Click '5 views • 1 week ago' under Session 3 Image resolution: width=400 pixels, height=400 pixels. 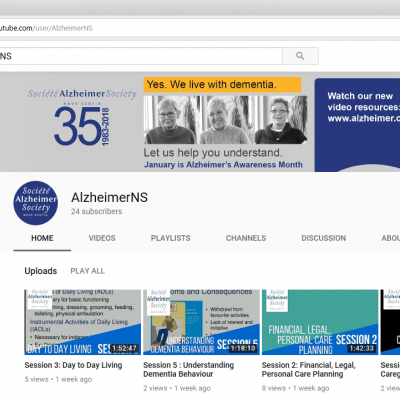click(x=58, y=379)
